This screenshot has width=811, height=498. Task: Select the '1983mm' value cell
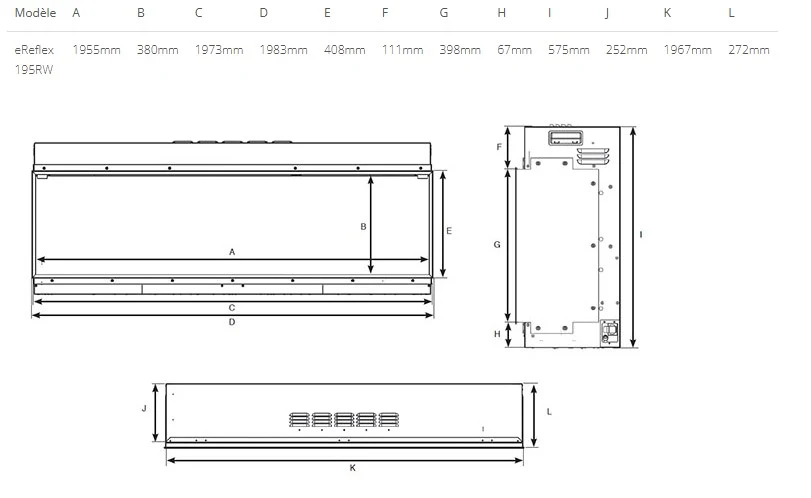point(283,50)
